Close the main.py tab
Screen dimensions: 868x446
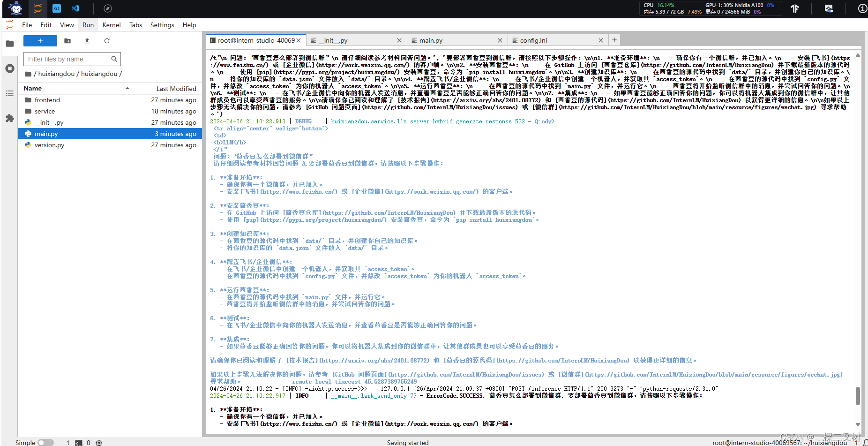click(500, 40)
